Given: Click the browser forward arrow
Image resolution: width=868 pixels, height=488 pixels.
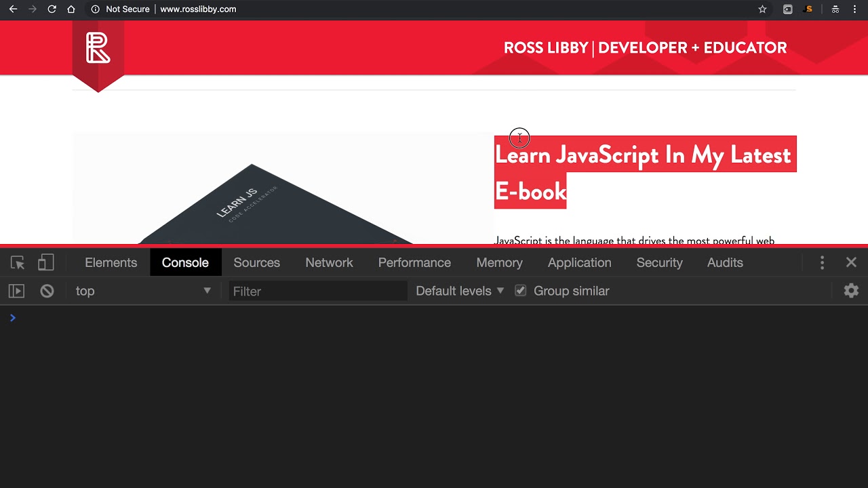Looking at the screenshot, I should [x=33, y=9].
